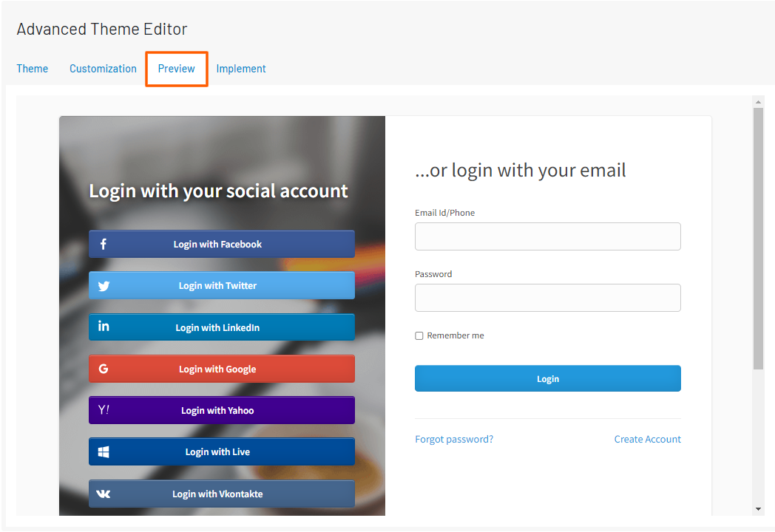Click the scrollbar up arrow
This screenshot has height=532, width=775.
coord(758,101)
